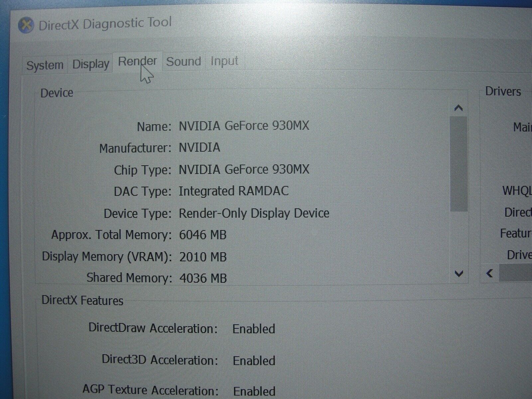
Task: Click the Device list vertical scrollbar thumb
Action: 459,164
